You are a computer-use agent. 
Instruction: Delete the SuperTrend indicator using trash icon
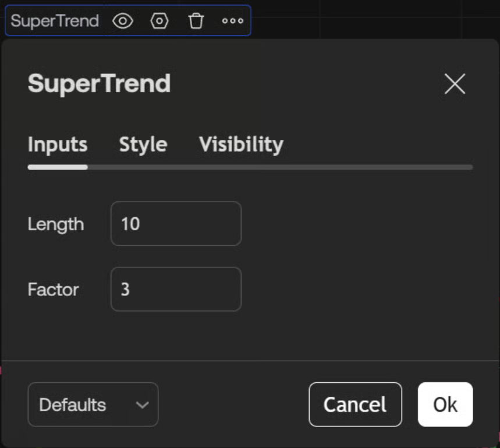pos(196,21)
